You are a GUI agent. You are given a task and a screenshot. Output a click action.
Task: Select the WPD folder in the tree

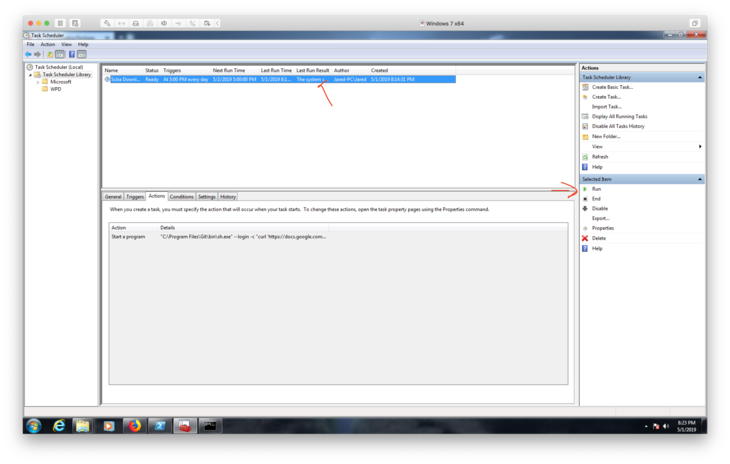coord(56,89)
